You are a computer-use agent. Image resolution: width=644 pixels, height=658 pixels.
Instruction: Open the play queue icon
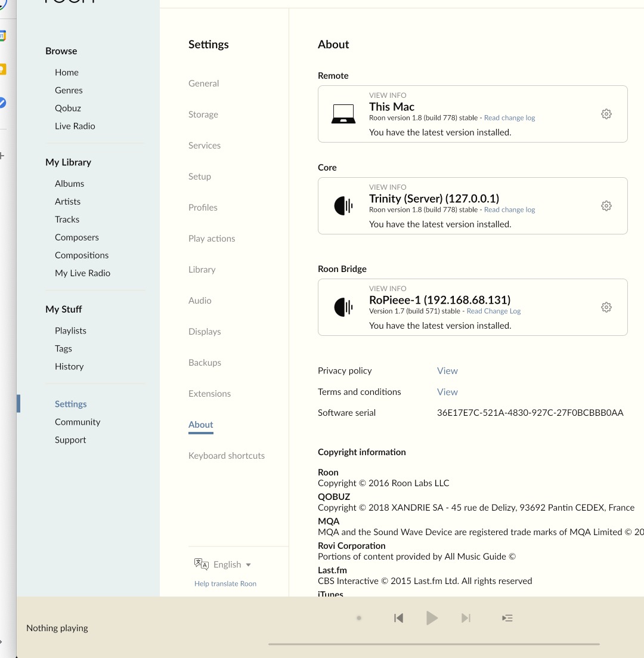pos(507,617)
